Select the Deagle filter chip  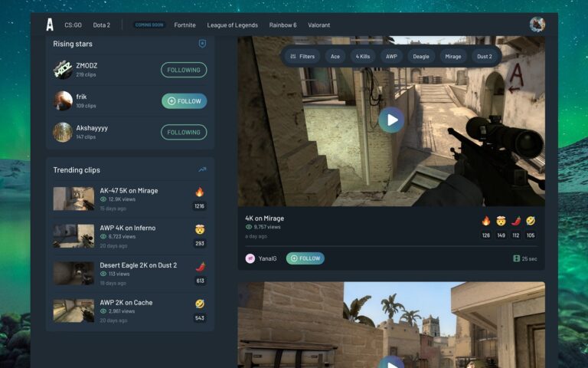pos(421,56)
